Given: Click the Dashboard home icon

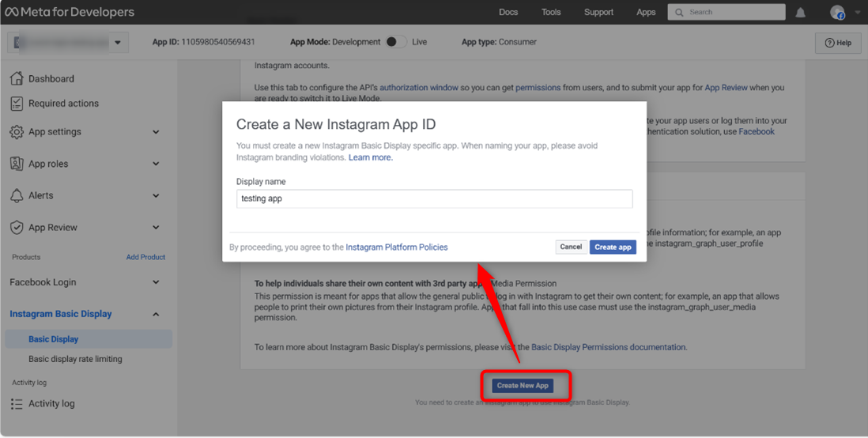Looking at the screenshot, I should coord(16,78).
